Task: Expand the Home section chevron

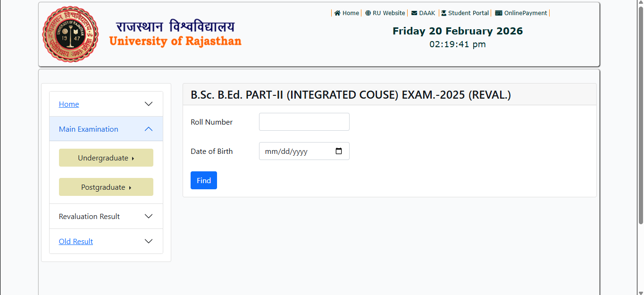Action: pyautogui.click(x=148, y=104)
